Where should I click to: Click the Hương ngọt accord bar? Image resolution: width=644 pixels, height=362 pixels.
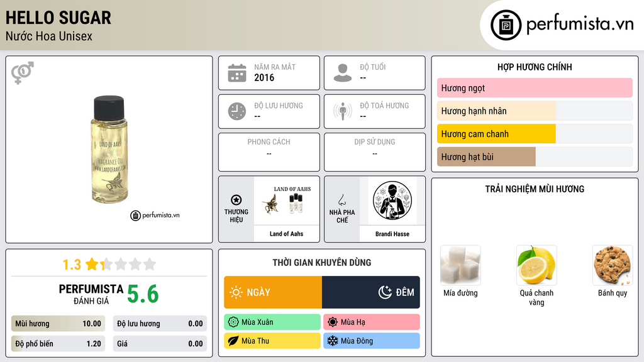point(535,88)
